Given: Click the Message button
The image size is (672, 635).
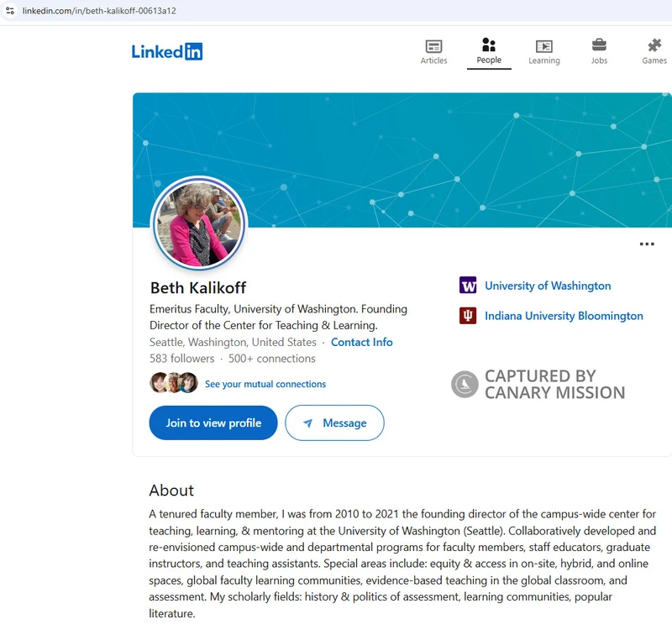Looking at the screenshot, I should 334,422.
